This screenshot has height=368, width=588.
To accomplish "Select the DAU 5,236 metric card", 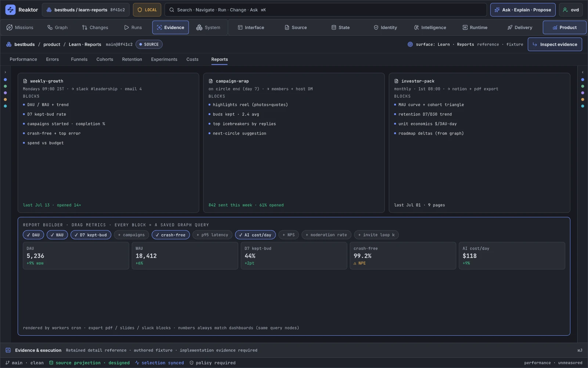I will 76,256.
